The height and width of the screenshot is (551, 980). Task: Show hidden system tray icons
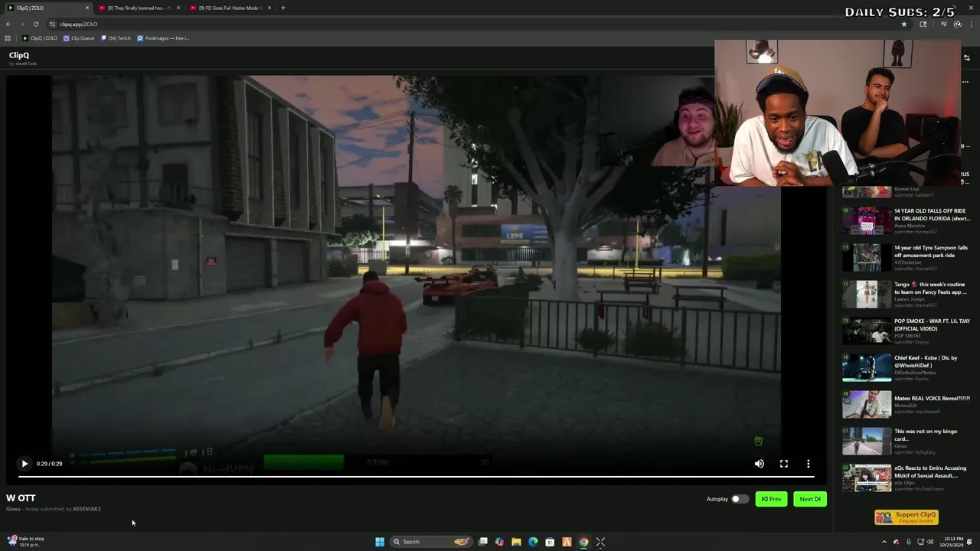pos(884,542)
